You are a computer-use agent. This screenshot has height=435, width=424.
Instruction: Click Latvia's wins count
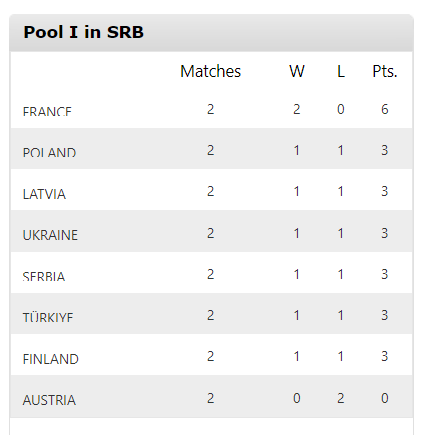pos(297,191)
